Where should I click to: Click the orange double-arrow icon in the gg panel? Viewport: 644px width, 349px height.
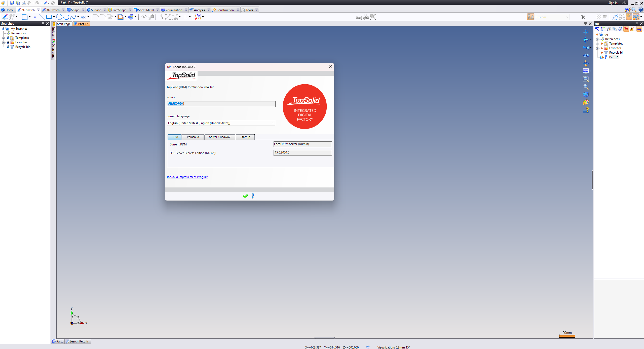(x=639, y=29)
